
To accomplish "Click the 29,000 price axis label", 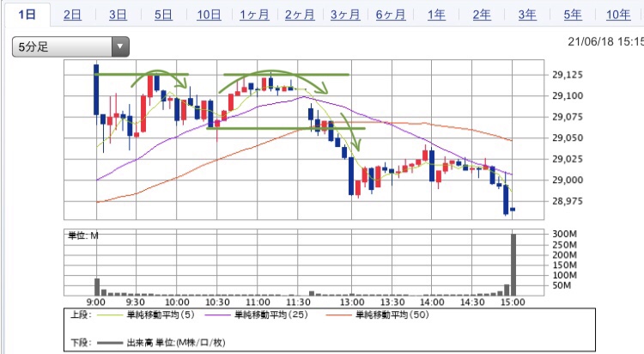I will 568,180.
